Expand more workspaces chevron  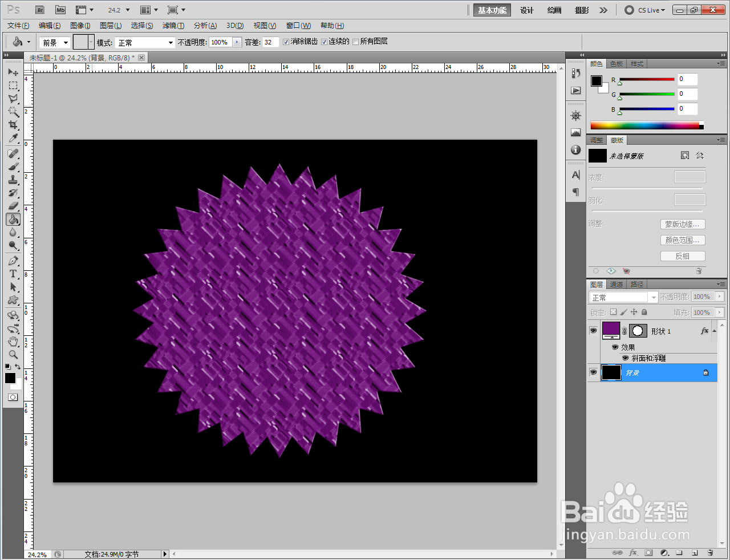click(603, 10)
